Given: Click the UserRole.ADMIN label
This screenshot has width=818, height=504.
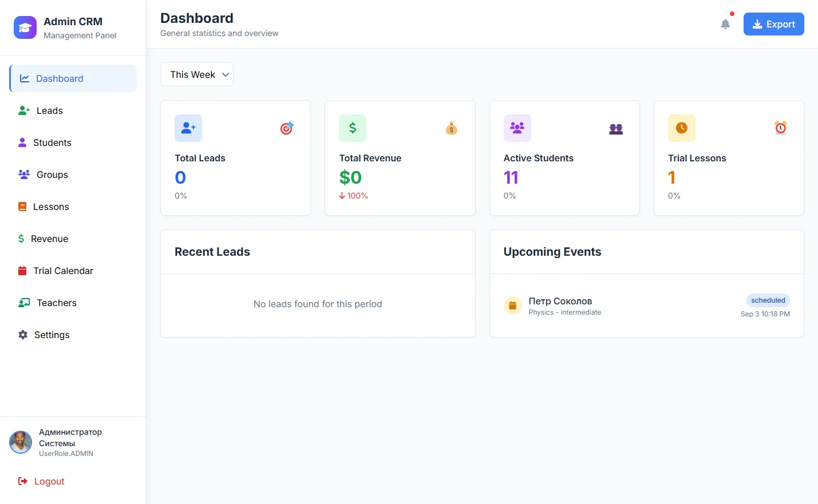Looking at the screenshot, I should pyautogui.click(x=66, y=454).
